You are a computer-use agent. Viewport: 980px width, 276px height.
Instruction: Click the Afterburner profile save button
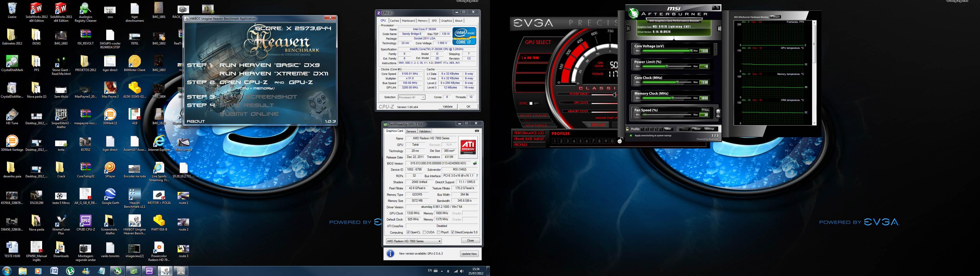668,129
